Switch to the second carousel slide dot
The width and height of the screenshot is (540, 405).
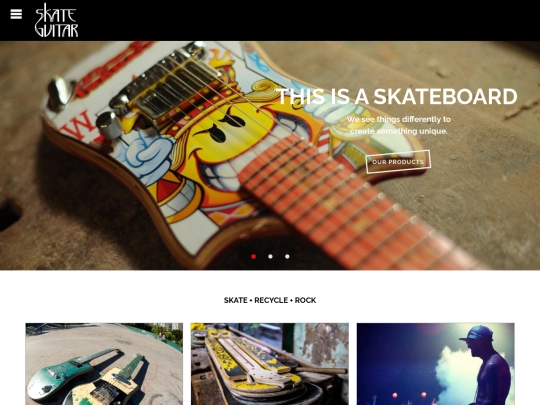point(270,257)
